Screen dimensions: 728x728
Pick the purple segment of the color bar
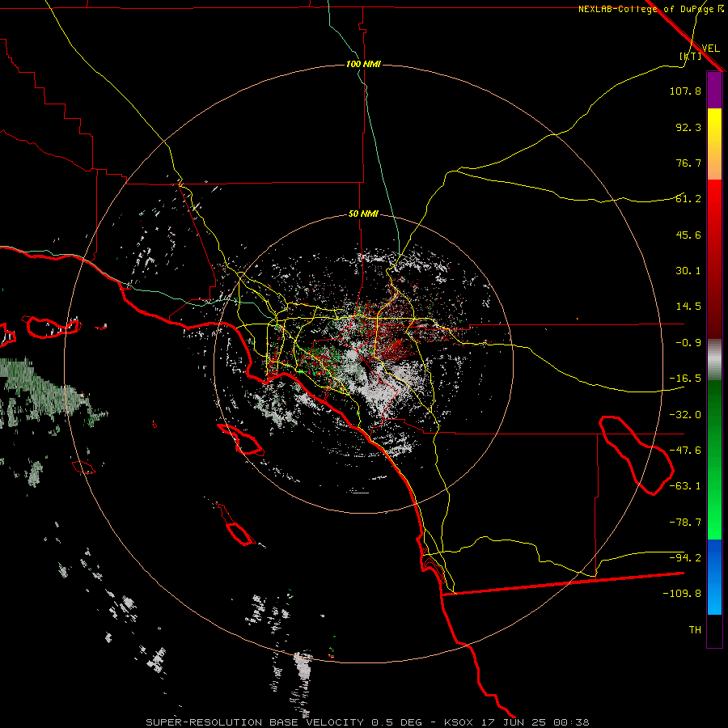pos(714,91)
